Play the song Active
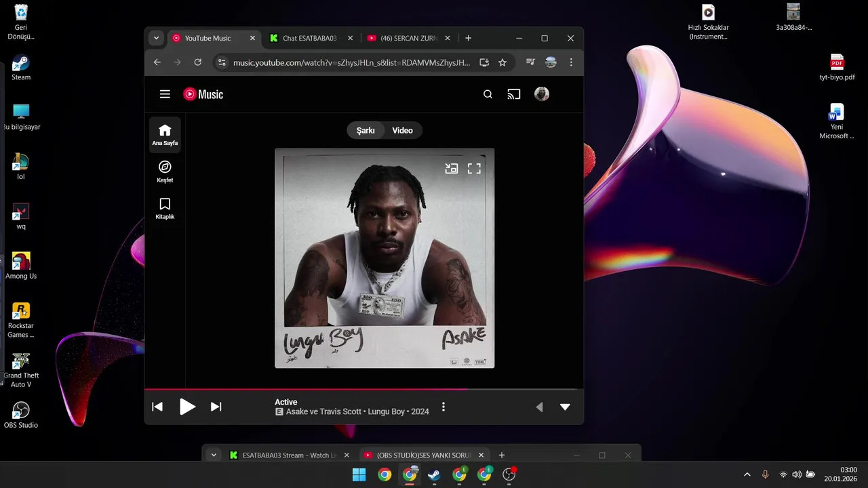 coord(187,407)
